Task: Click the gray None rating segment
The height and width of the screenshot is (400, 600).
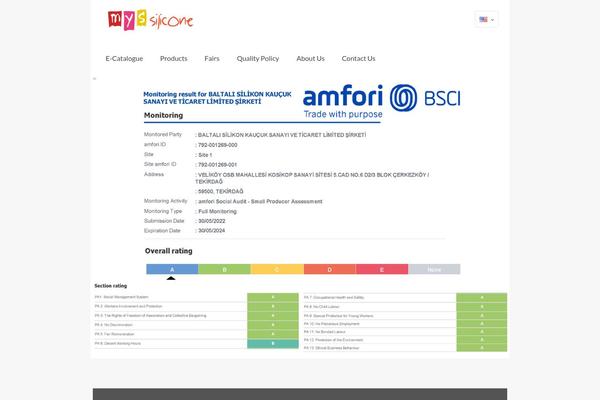Action: 434,269
